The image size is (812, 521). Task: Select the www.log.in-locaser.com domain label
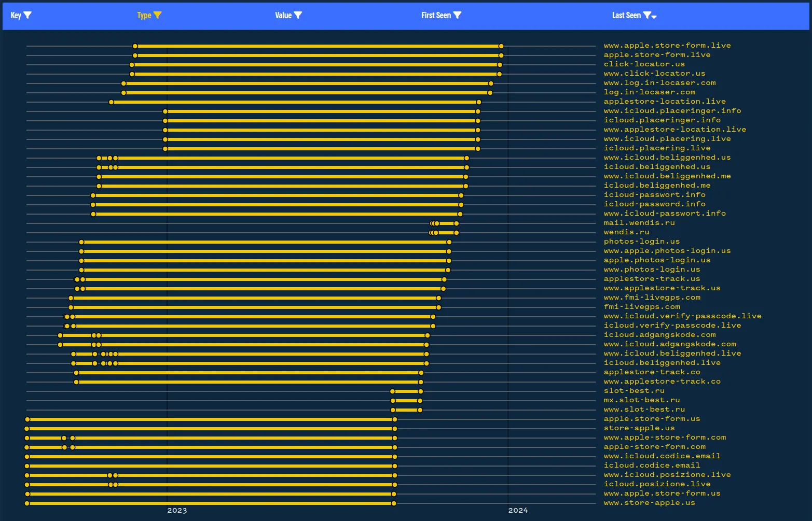(x=660, y=83)
